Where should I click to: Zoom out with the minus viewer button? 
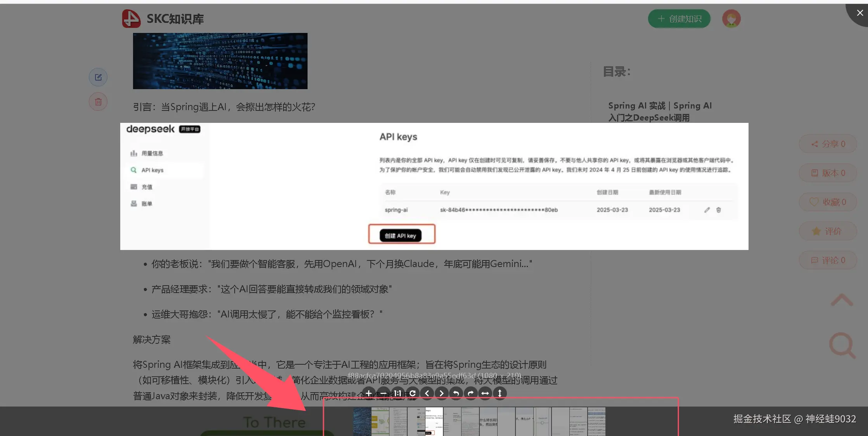point(383,393)
